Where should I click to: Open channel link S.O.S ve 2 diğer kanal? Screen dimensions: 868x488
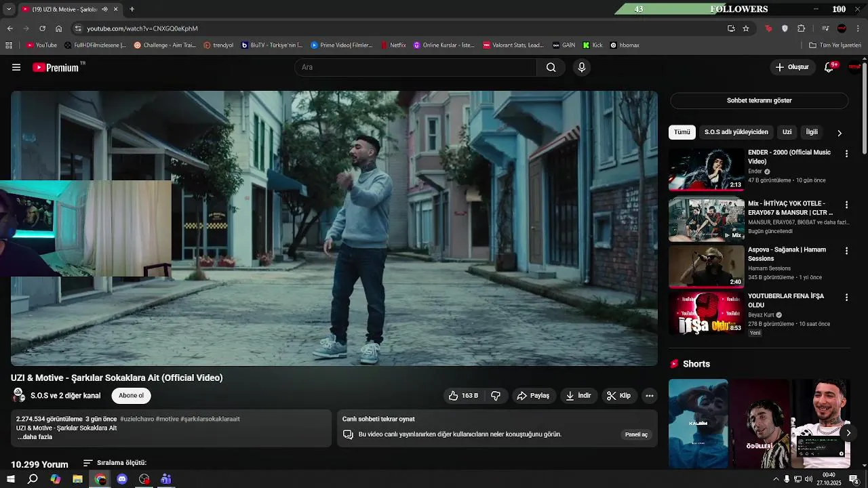[x=65, y=396]
